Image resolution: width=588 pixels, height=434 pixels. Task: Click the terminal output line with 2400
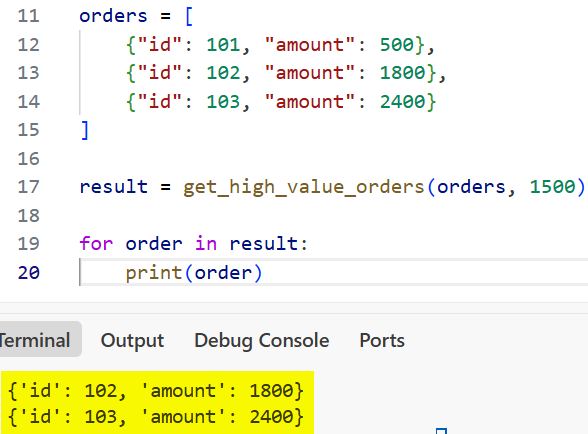156,417
